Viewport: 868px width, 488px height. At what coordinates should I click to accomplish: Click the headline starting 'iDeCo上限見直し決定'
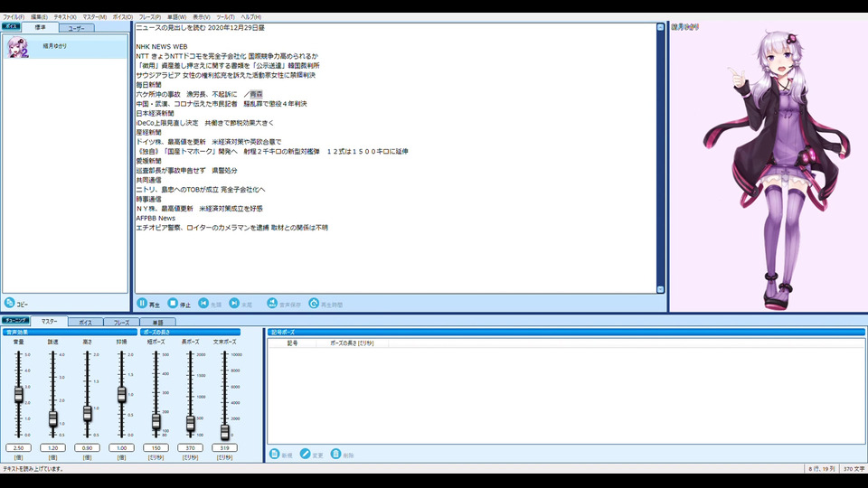click(205, 123)
